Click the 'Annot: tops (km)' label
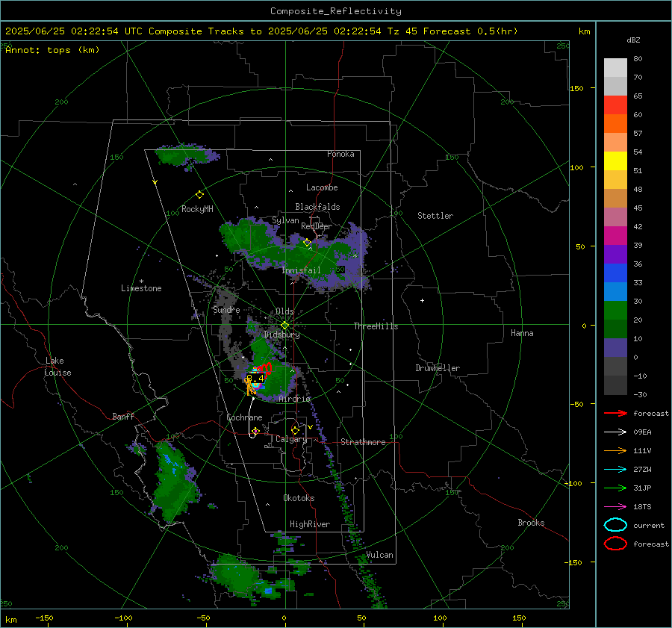 point(52,50)
